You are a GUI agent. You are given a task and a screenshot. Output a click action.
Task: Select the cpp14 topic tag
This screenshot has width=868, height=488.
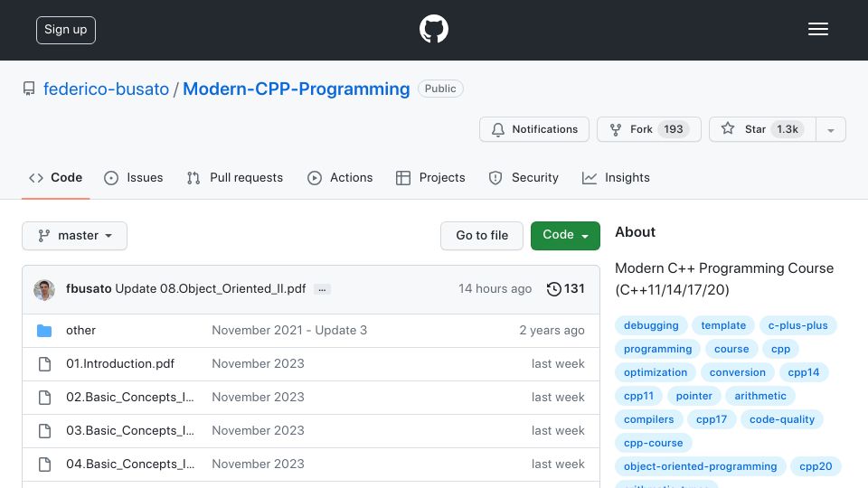click(x=803, y=372)
